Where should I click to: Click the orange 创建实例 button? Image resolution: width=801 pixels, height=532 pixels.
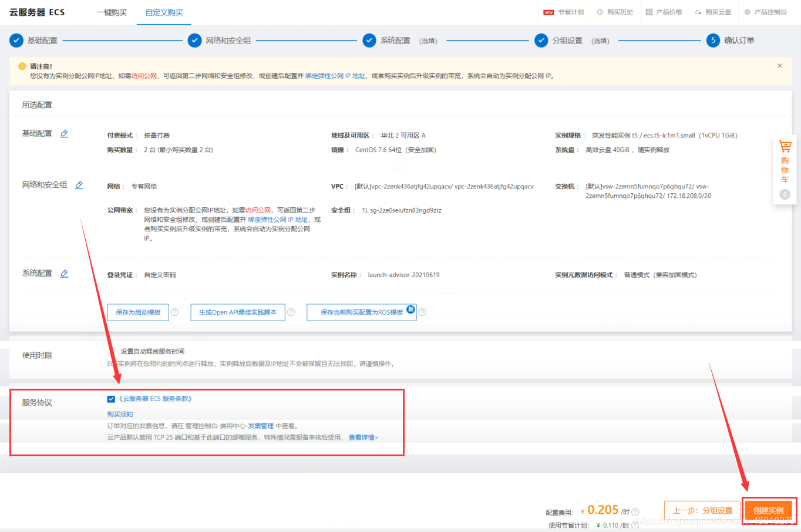(769, 510)
